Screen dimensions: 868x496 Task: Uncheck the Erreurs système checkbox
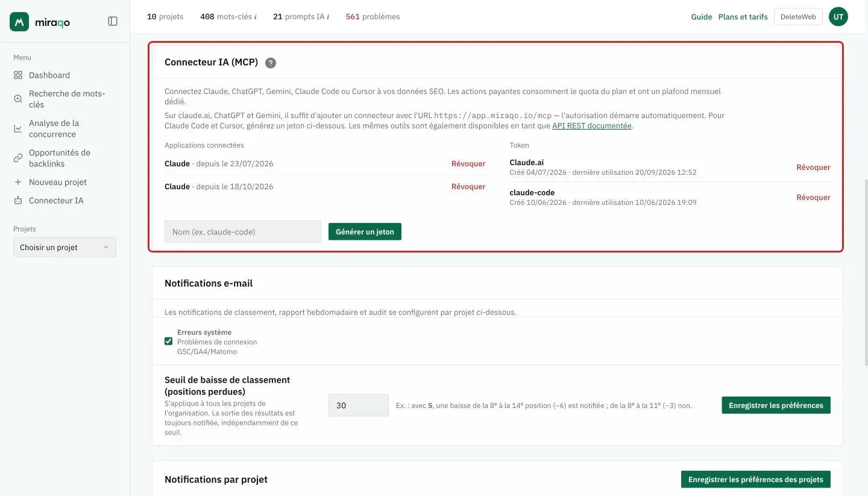(x=168, y=341)
